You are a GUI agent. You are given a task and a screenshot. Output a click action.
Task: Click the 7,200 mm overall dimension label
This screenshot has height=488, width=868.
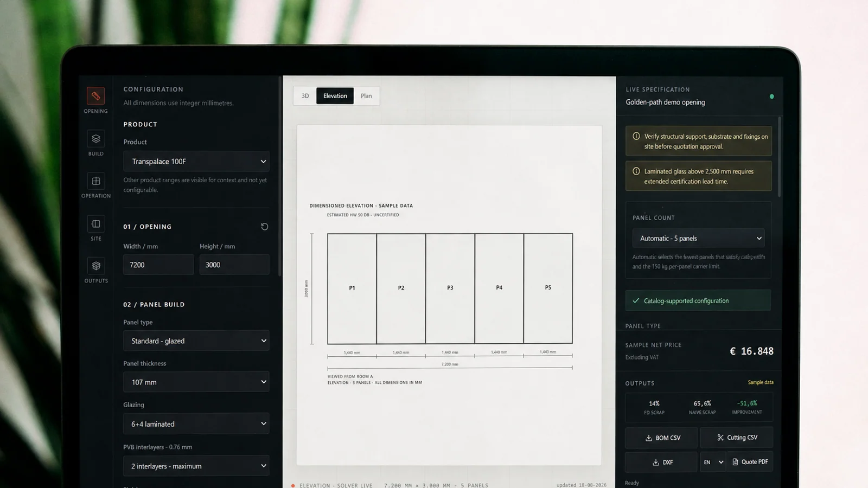tap(450, 364)
